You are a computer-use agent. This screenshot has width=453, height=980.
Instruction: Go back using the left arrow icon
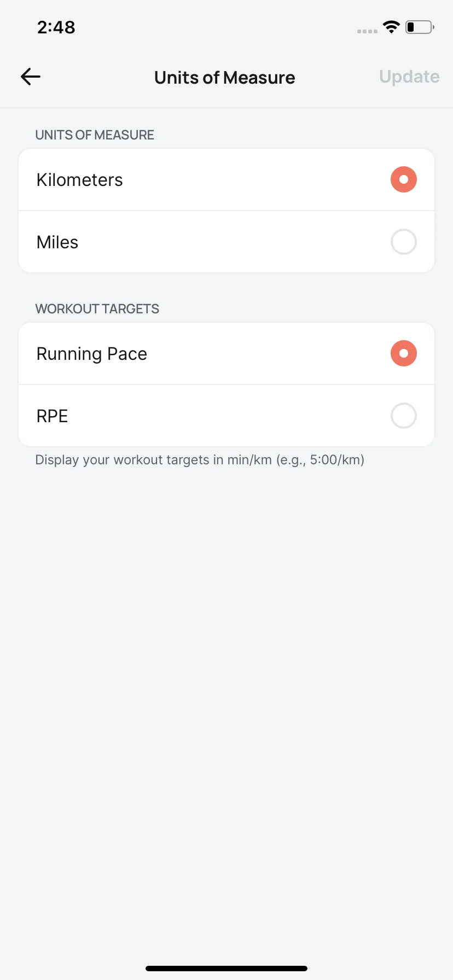point(31,77)
